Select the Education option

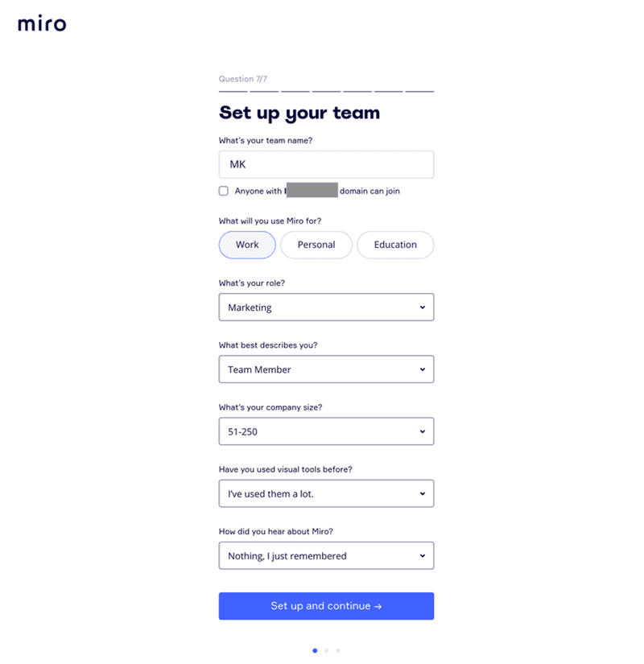395,245
